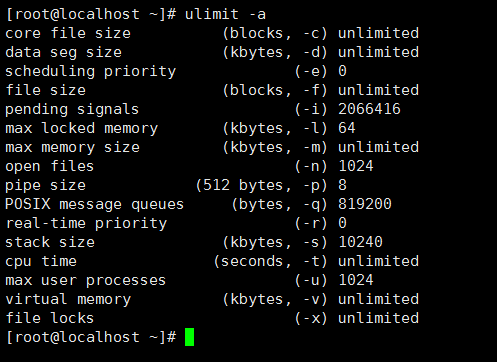
Task: Click the 'virtual memory' line label
Action: pos(68,299)
